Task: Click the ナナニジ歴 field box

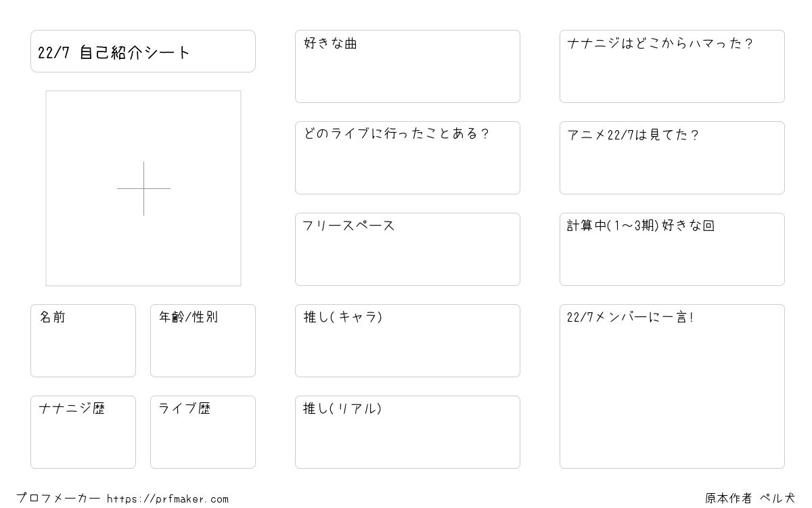Action: (x=83, y=432)
